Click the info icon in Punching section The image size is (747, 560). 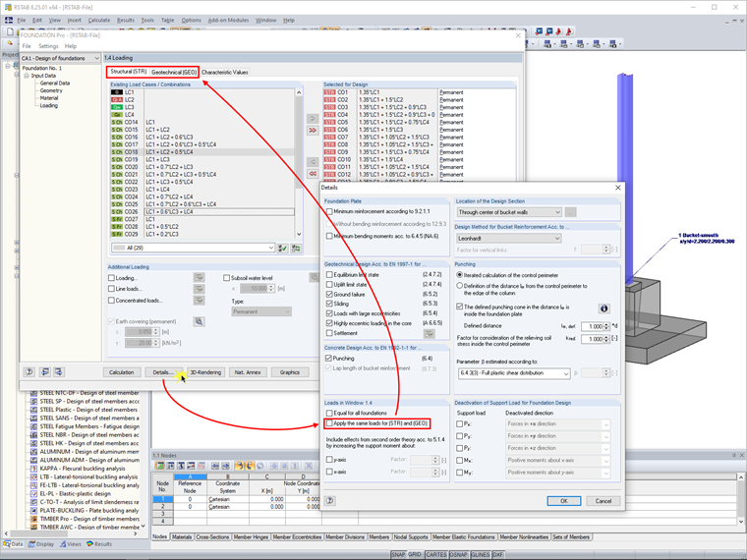603,308
